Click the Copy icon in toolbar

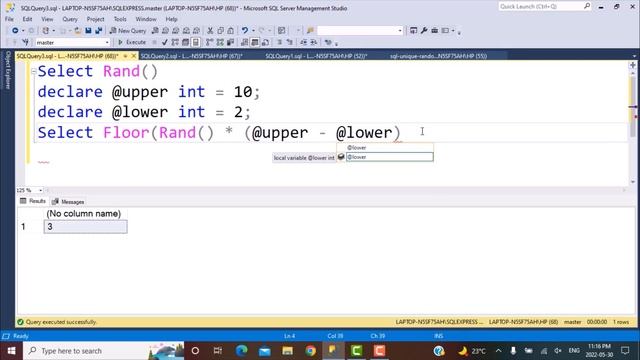220,31
